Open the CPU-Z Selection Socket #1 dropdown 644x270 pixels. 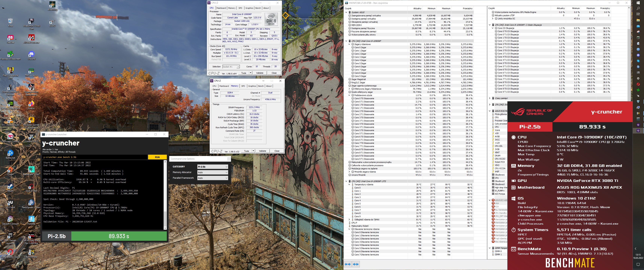[x=231, y=67]
